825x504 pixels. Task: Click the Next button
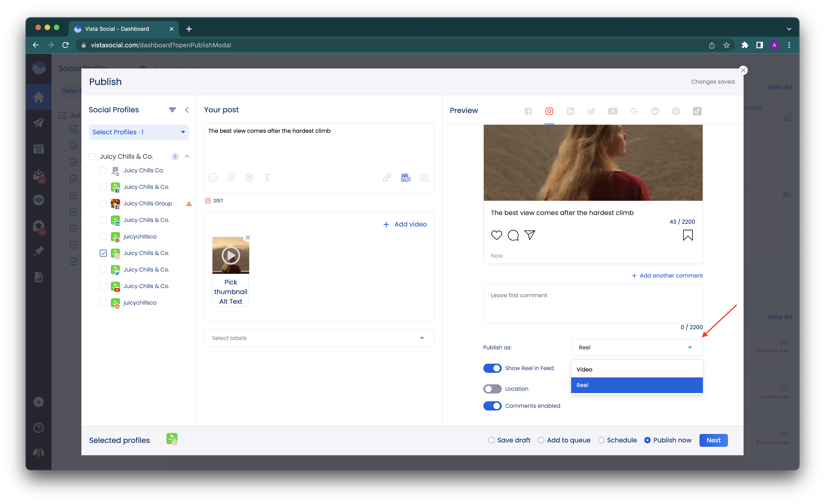713,440
